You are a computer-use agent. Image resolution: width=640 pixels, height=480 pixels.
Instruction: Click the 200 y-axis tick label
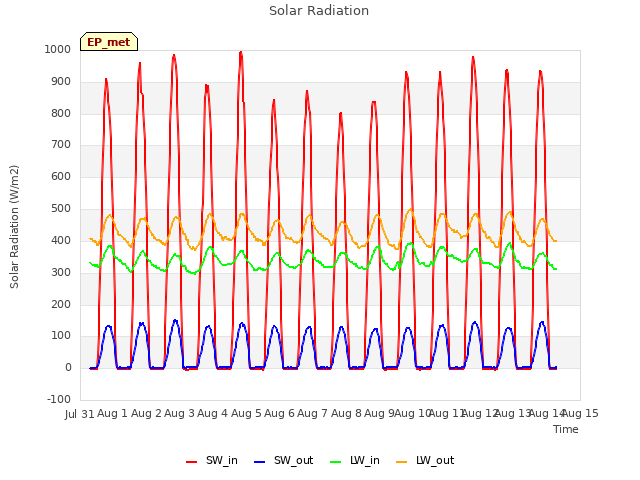61,304
